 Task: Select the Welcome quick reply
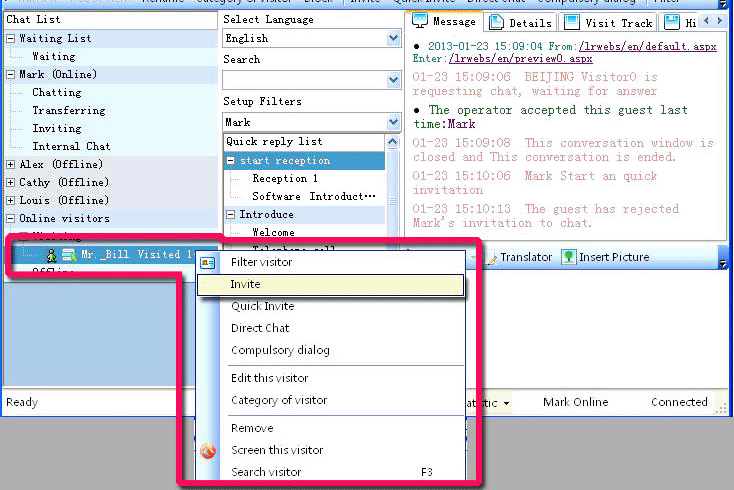[273, 233]
